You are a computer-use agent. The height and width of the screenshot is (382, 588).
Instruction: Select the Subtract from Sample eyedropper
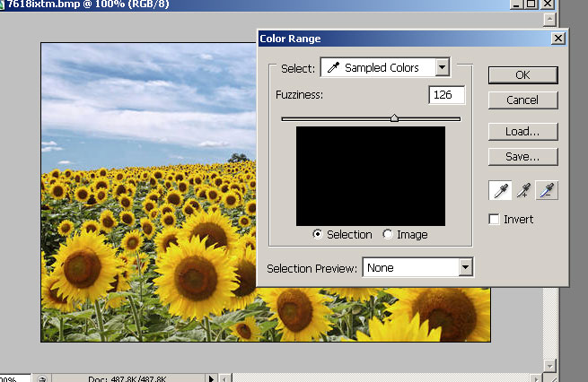547,190
